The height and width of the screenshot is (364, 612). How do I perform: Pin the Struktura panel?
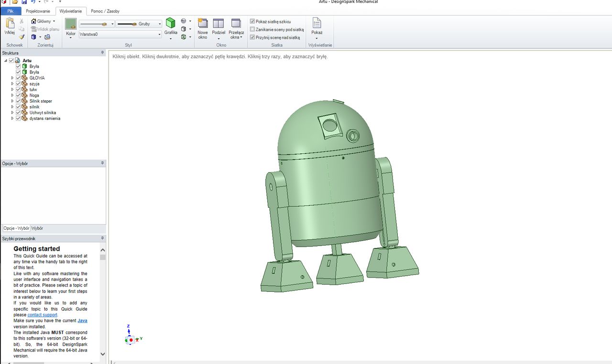pos(102,53)
